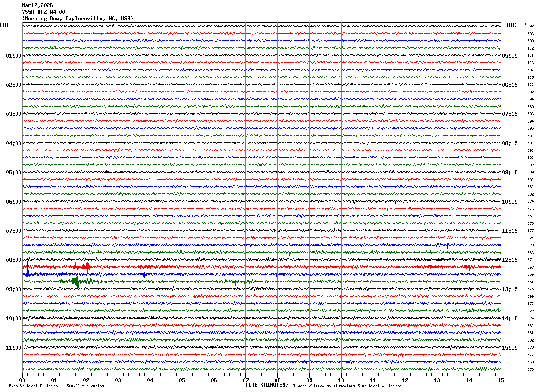
Task: Click the 'TIME (MINUTES)' axis title
Action: coord(267,385)
